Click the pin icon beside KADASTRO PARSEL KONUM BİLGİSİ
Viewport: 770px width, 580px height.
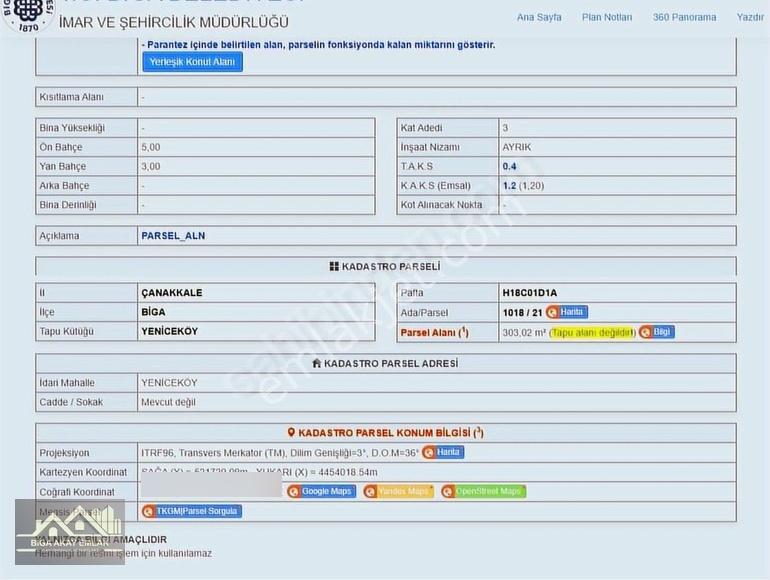[291, 433]
